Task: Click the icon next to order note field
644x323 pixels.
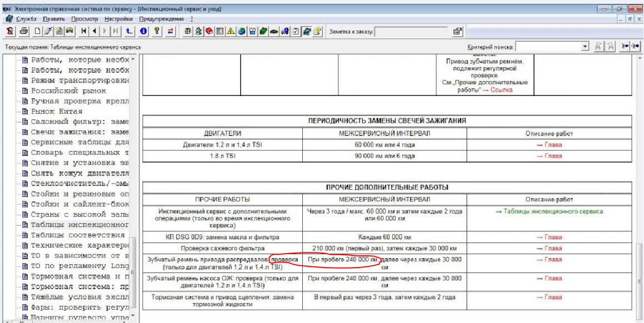Action: coord(457,32)
